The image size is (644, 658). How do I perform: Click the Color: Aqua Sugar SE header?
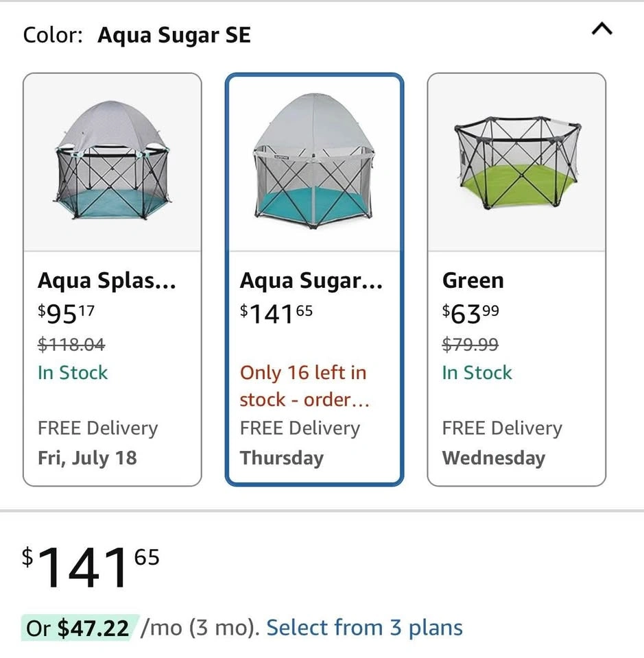click(x=137, y=34)
